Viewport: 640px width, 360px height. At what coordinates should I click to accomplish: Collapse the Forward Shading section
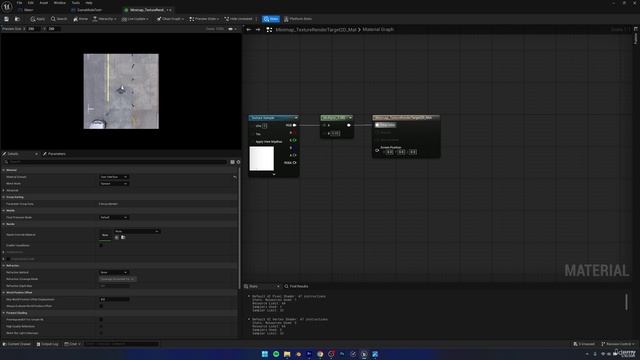point(4,313)
